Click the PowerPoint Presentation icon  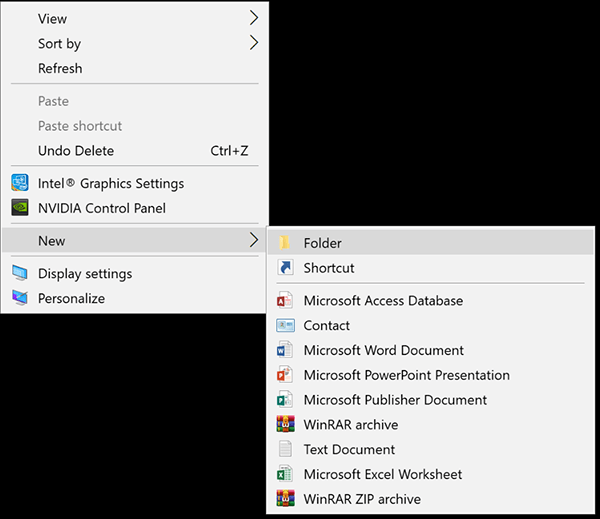[285, 376]
